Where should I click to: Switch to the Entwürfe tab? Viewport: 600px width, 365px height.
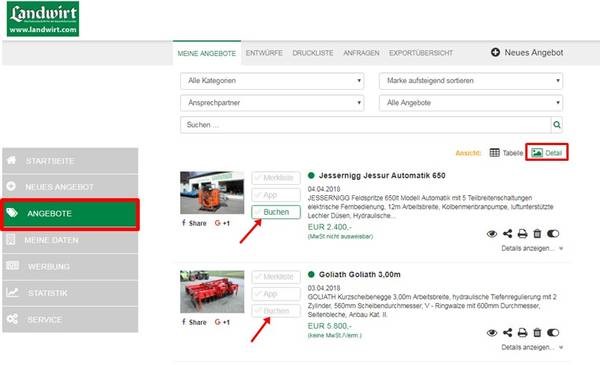[x=264, y=53]
